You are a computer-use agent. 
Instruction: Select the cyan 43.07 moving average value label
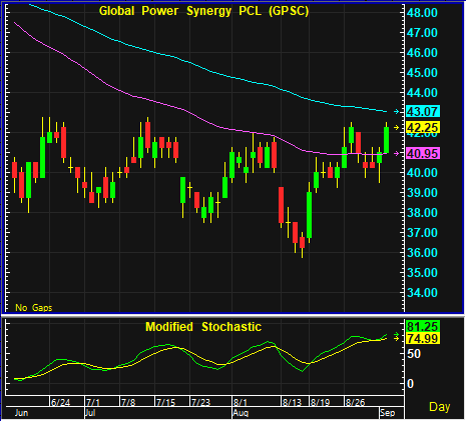click(423, 111)
